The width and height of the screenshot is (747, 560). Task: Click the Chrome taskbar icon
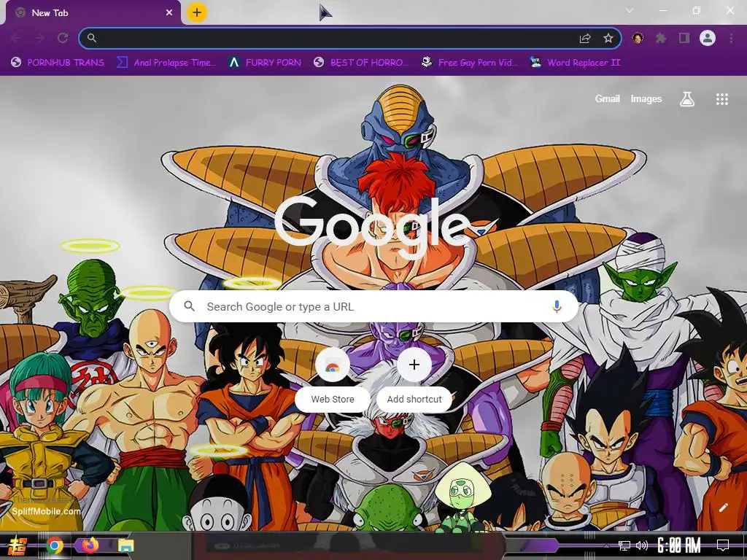pos(55,545)
